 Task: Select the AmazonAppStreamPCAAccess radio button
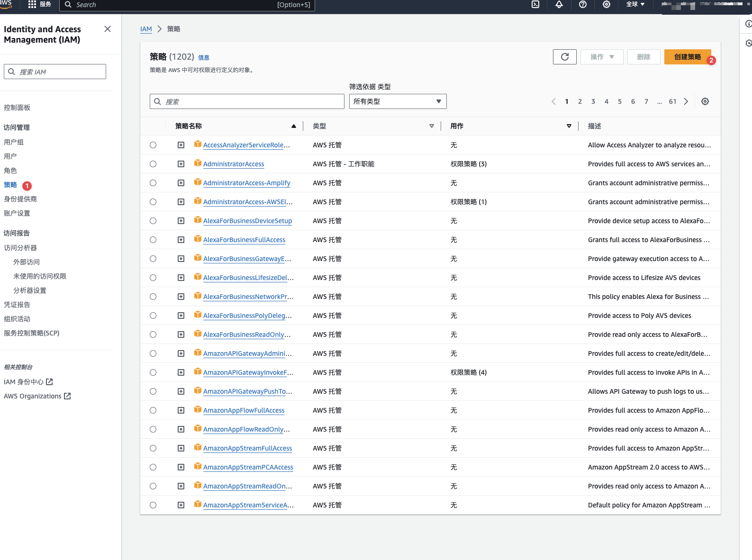[x=153, y=467]
